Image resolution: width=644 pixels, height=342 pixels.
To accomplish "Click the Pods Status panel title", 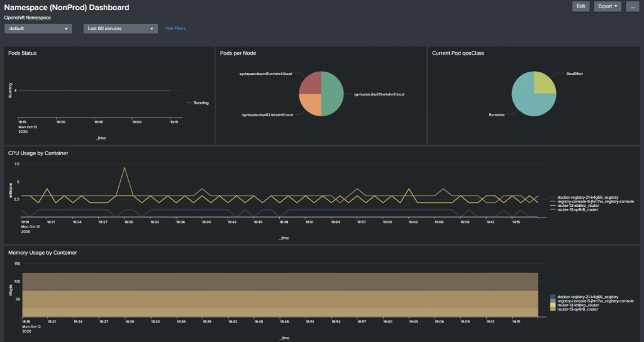I will 22,53.
